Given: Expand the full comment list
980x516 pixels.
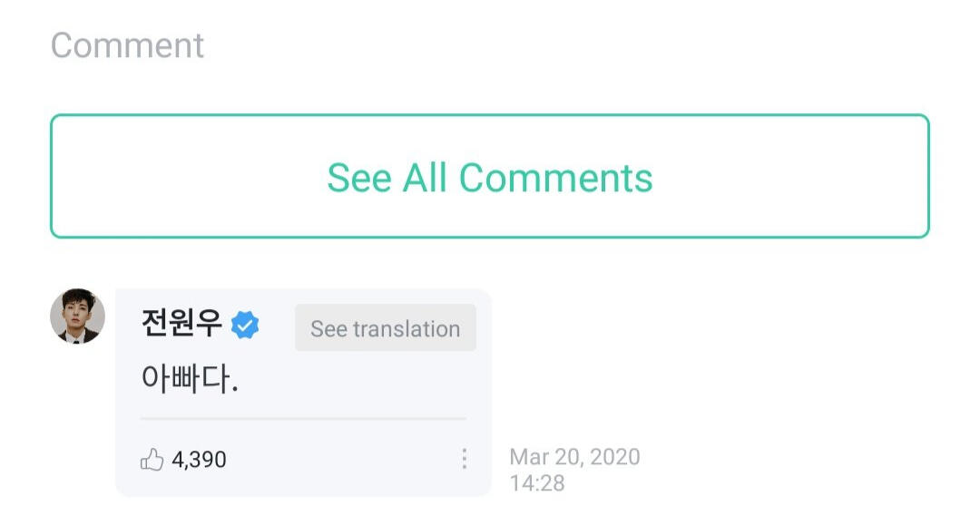Looking at the screenshot, I should [489, 177].
